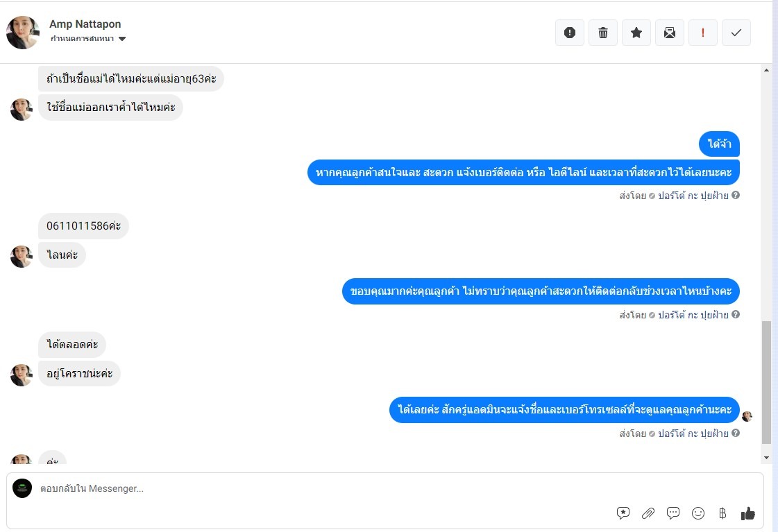778x532 pixels.
Task: Request payment with baht currency icon
Action: click(x=722, y=513)
